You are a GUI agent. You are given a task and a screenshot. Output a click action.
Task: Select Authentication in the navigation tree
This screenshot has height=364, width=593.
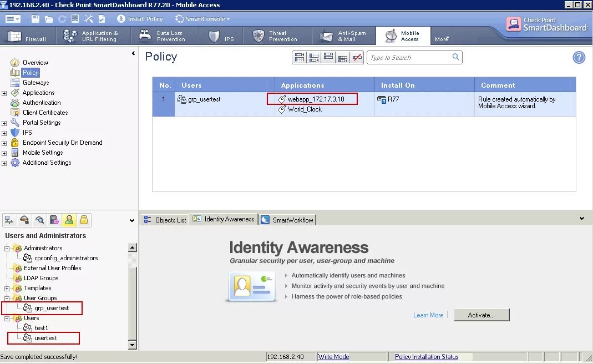pos(41,103)
